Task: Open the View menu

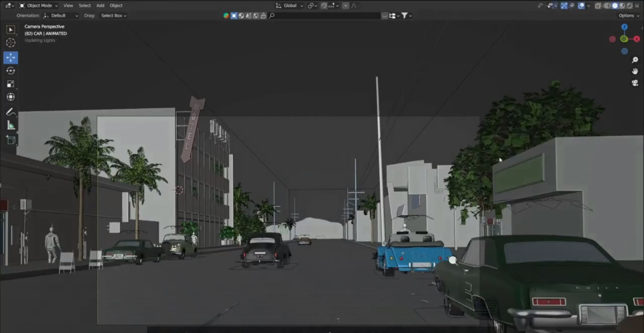Action: pos(68,5)
